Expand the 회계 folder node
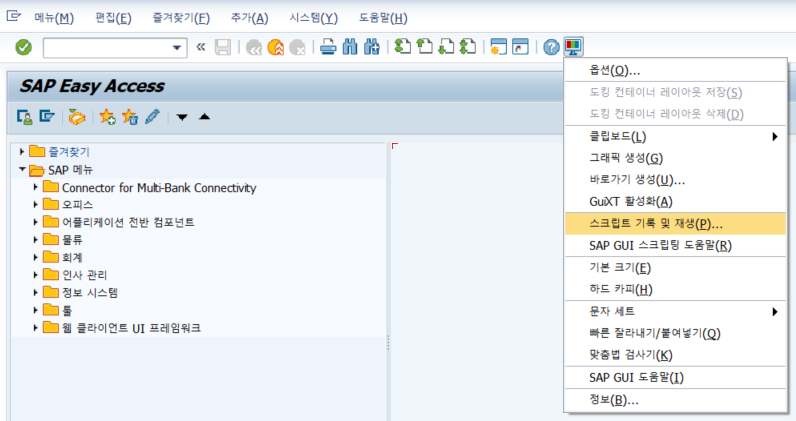 (35, 257)
